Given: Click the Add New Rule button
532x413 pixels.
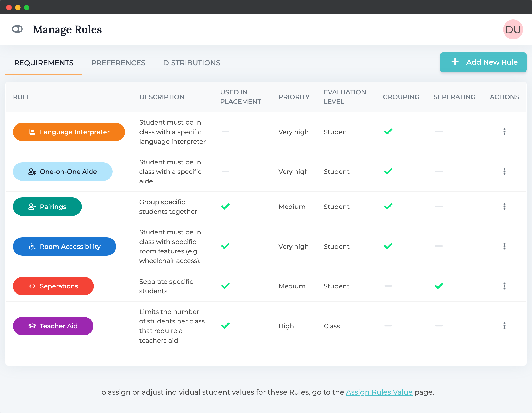Looking at the screenshot, I should pos(483,62).
